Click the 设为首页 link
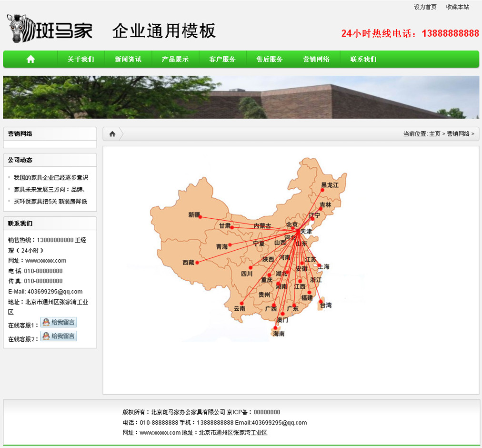The width and height of the screenshot is (482, 448). coord(425,7)
